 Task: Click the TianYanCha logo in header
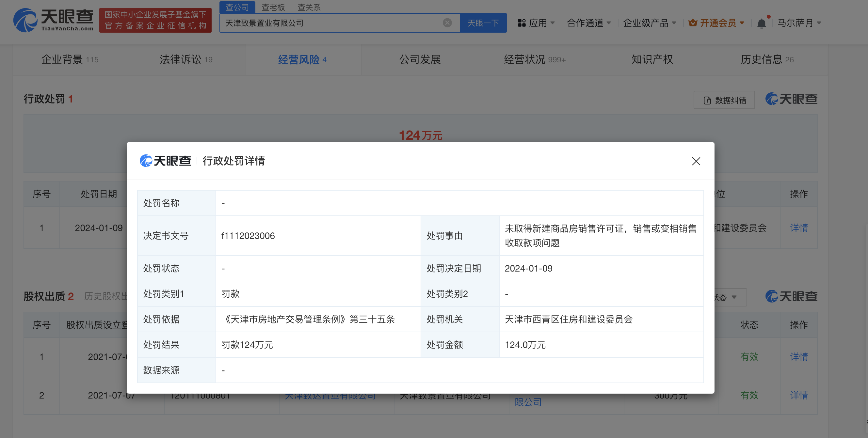[53, 20]
